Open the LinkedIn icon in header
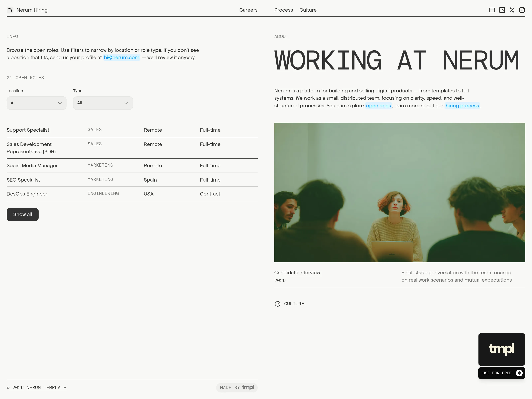Viewport: 532px width, 399px height. [x=502, y=10]
